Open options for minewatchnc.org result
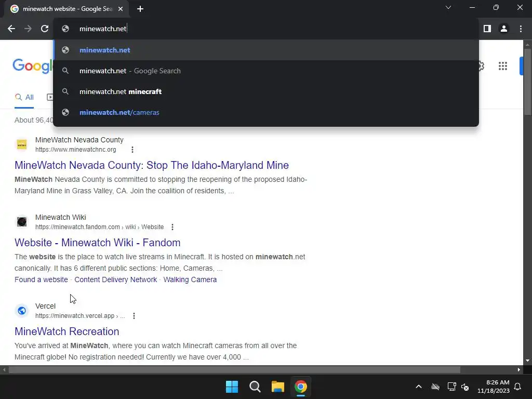This screenshot has height=399, width=532. [132, 150]
